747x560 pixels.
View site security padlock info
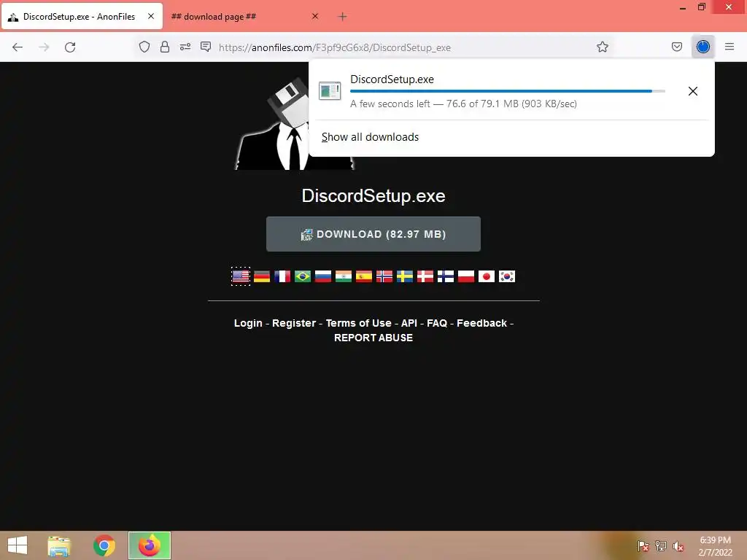[165, 47]
